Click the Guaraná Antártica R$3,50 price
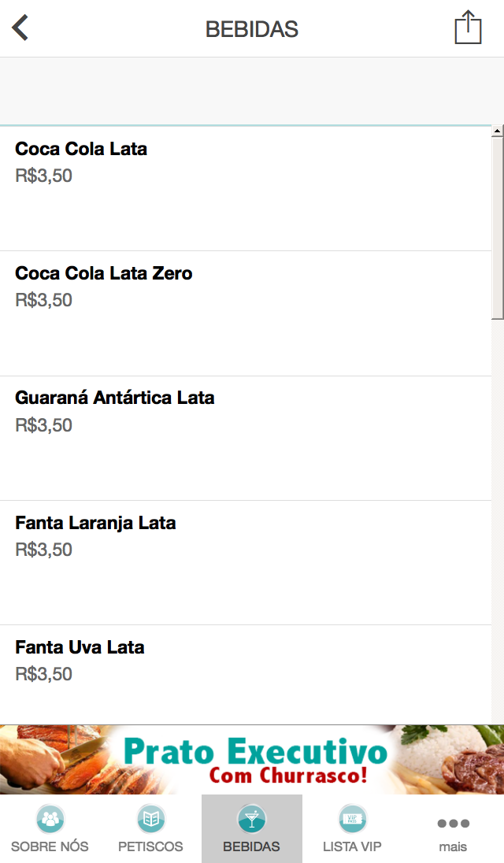This screenshot has height=863, width=504. pyautogui.click(x=44, y=425)
